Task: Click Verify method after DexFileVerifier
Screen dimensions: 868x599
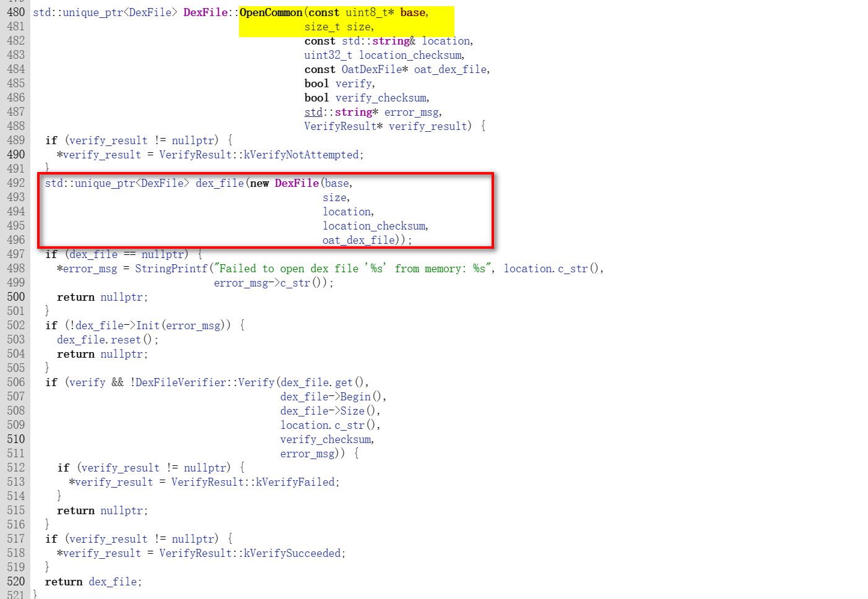Action: click(256, 382)
